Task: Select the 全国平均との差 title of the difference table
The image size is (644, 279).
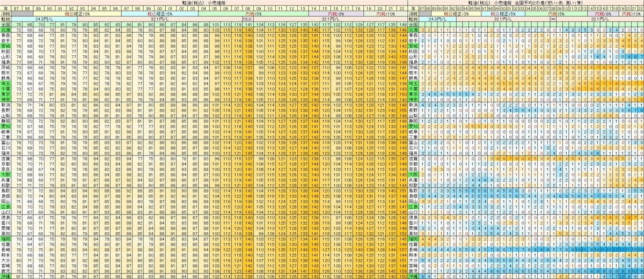Action: click(x=531, y=3)
